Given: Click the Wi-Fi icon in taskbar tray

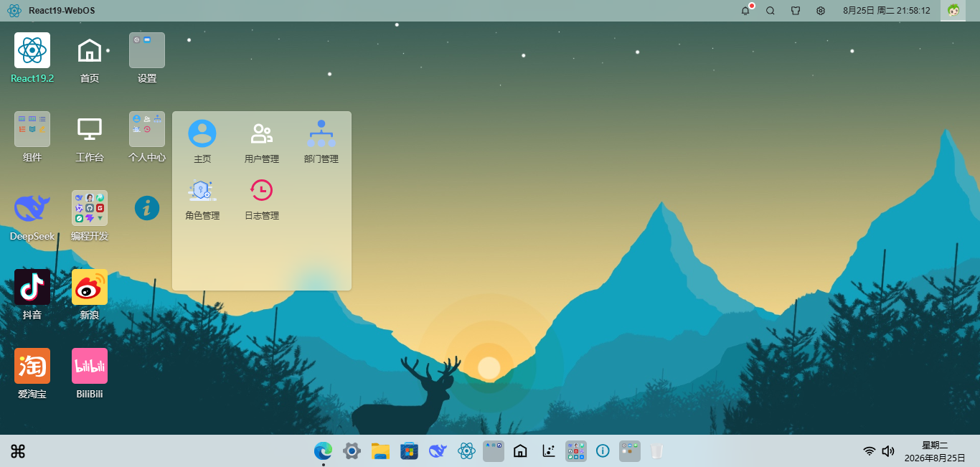Looking at the screenshot, I should click(870, 451).
